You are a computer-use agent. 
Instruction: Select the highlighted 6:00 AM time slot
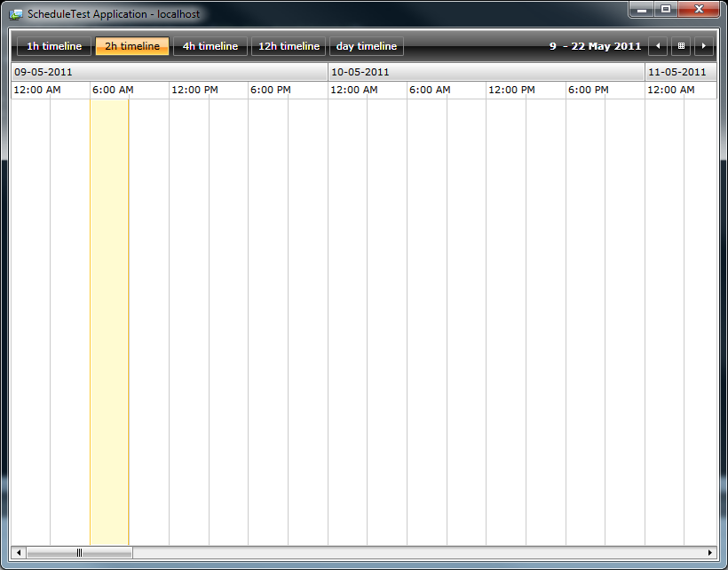coord(109,322)
